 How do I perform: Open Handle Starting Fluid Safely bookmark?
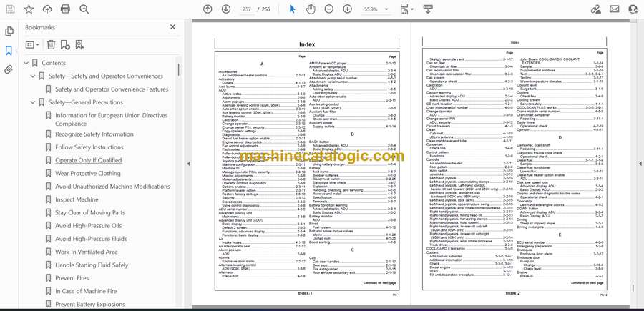(92, 265)
